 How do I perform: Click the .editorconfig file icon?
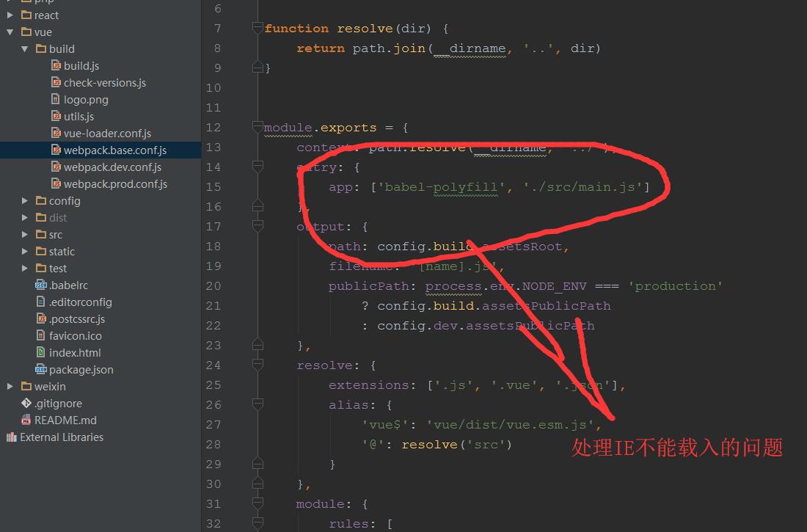pos(41,302)
